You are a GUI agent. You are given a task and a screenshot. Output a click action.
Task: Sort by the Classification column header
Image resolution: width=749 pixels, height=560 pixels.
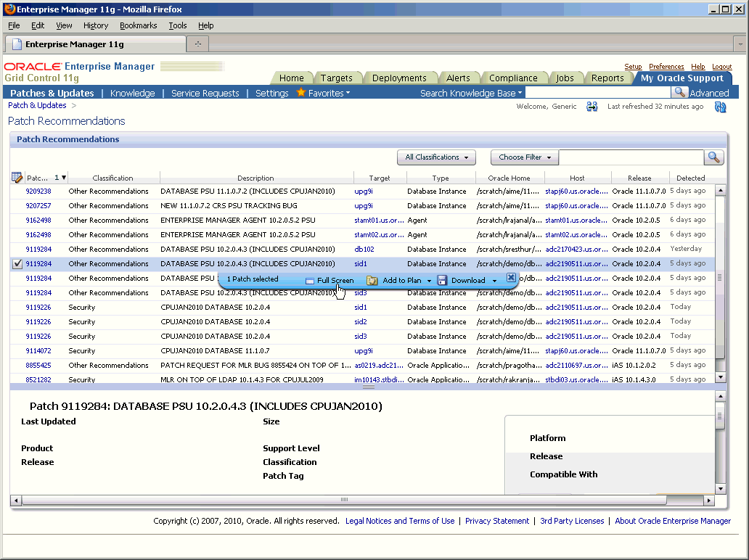(x=112, y=178)
